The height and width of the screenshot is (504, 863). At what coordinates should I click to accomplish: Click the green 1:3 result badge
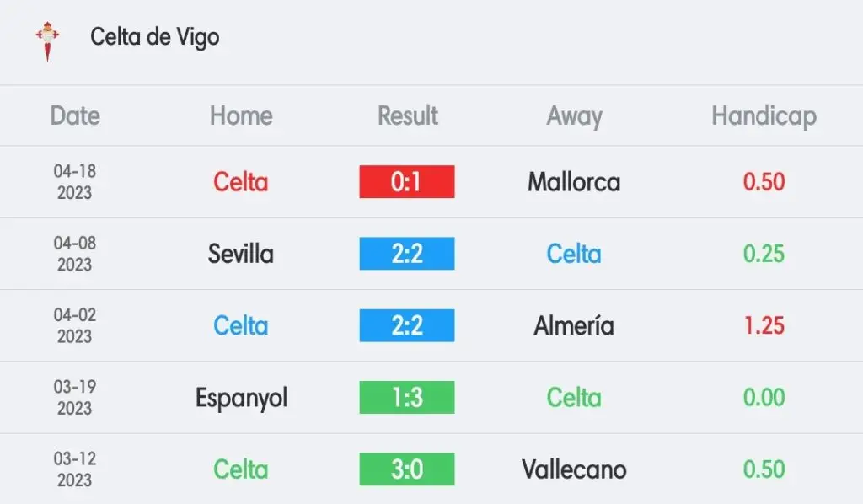[407, 397]
